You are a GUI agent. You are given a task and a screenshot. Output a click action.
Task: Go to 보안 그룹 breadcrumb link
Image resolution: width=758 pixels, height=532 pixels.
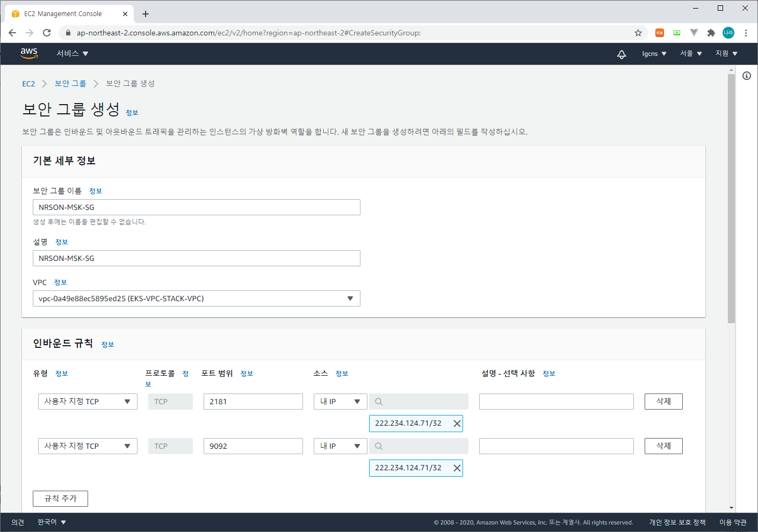[70, 84]
